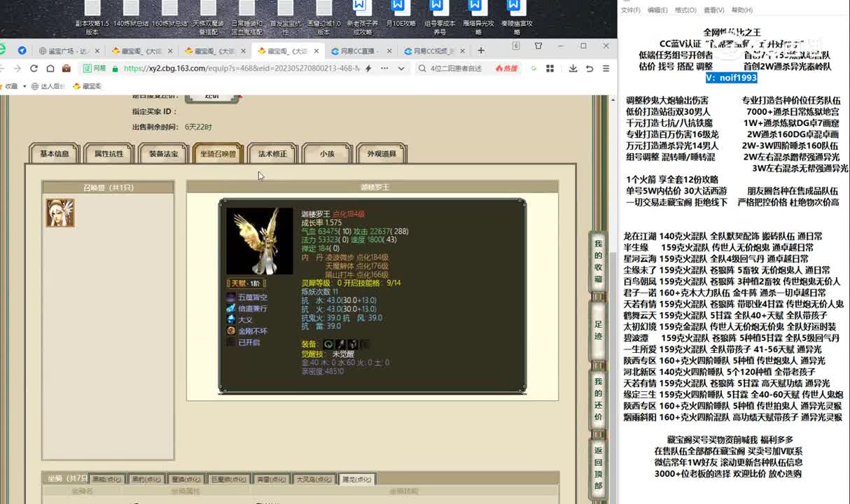Switch to 网易CC视频 browser tab
This screenshot has height=504, width=850.
pyautogui.click(x=433, y=51)
